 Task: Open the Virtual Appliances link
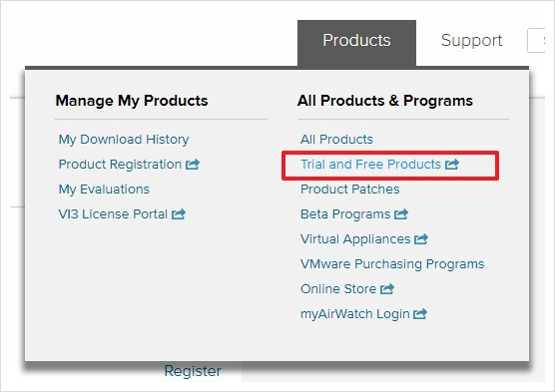tap(355, 239)
